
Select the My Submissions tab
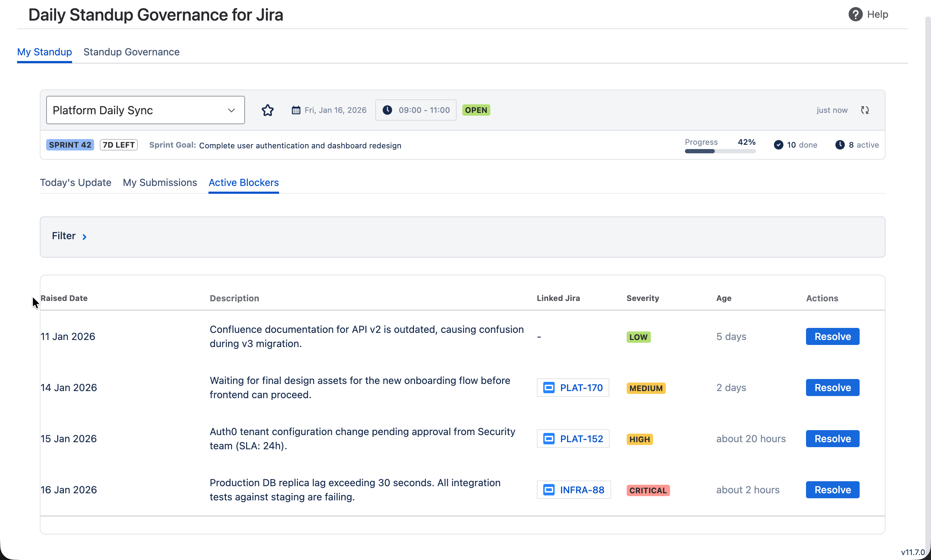coord(160,183)
